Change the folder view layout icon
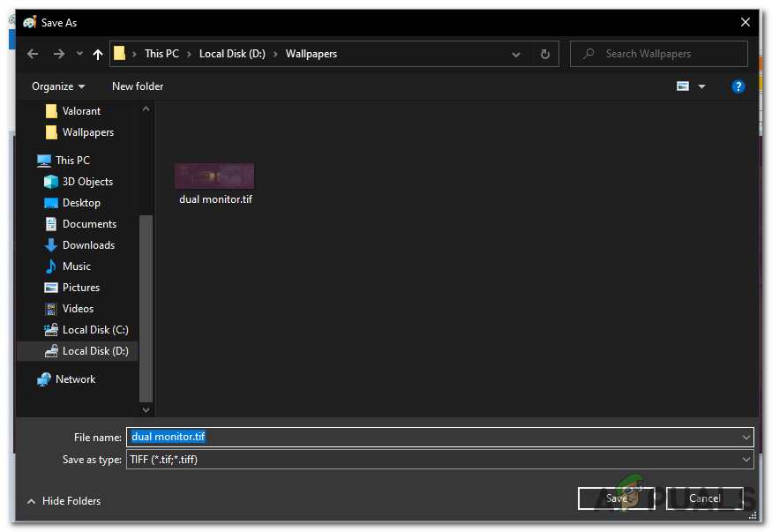 coord(683,86)
